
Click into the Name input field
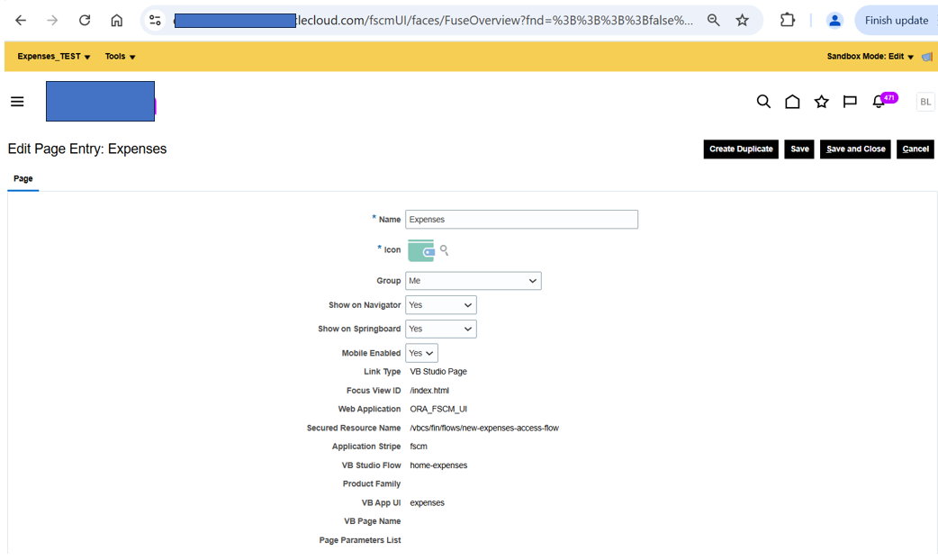(x=521, y=220)
